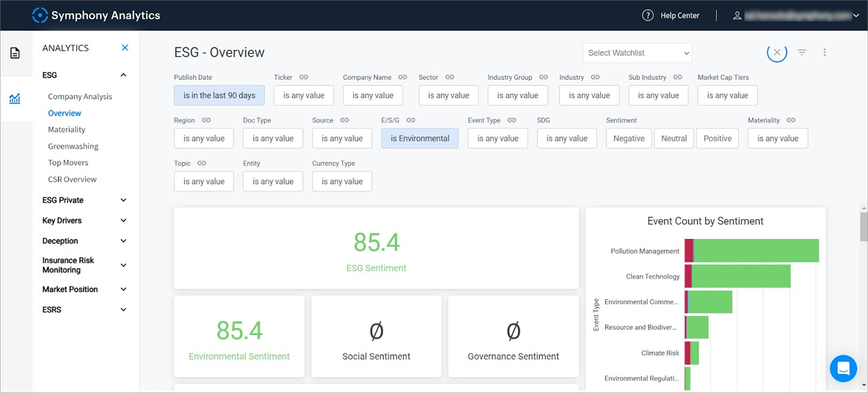Click the link icon next to E/S/G

click(x=411, y=120)
